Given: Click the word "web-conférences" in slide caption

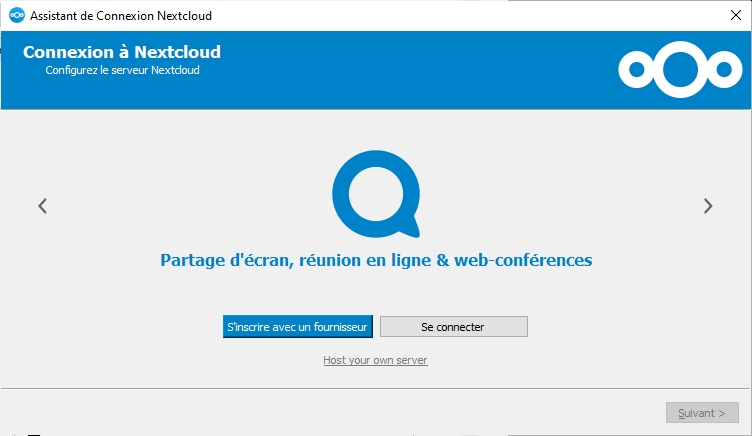Looking at the screenshot, I should point(523,260).
